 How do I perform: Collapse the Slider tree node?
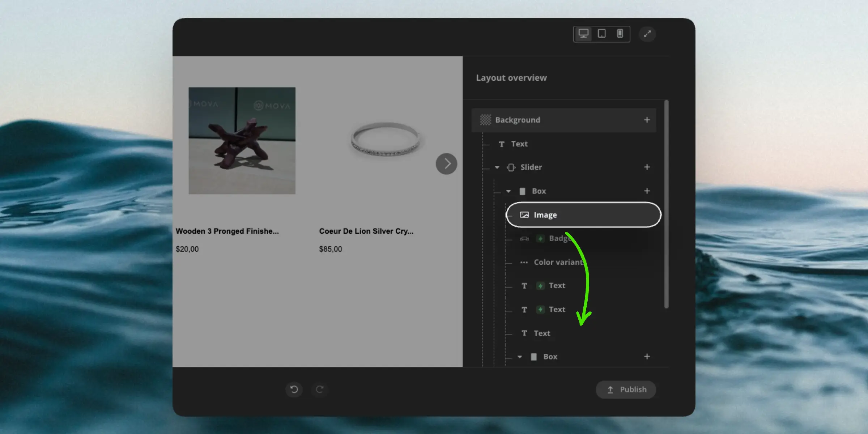497,167
